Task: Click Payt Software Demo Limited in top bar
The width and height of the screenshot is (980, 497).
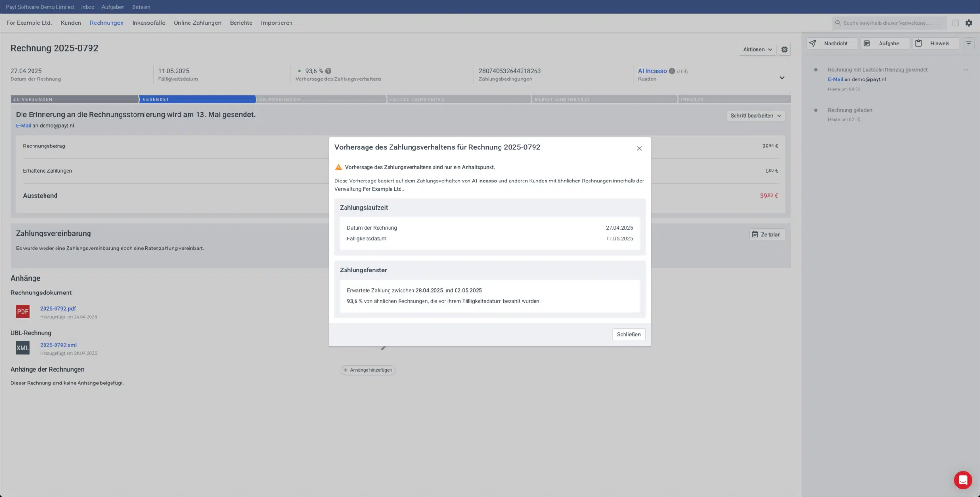Action: tap(40, 7)
